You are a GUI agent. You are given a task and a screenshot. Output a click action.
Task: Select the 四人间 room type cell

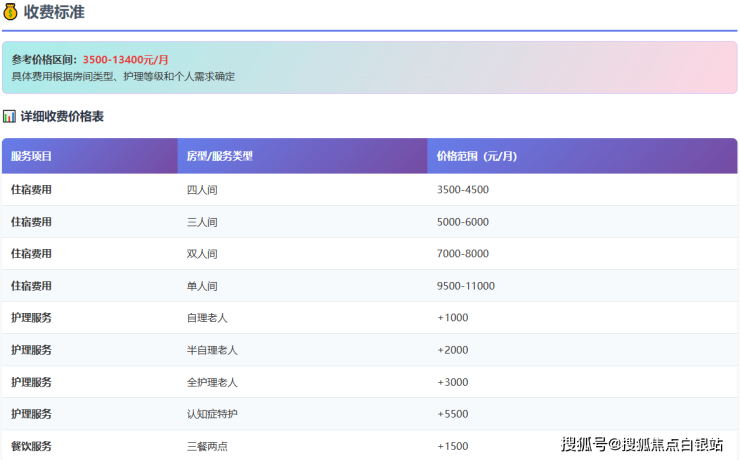point(202,189)
